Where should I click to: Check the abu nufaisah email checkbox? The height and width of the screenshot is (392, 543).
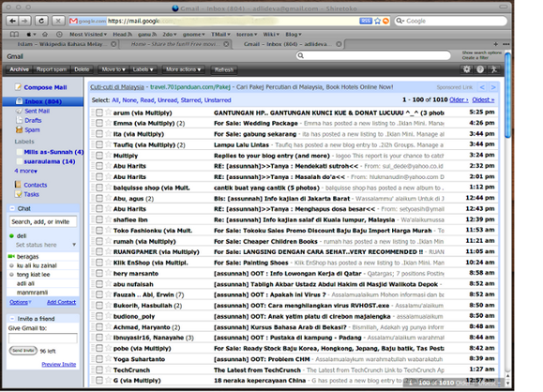[99, 284]
